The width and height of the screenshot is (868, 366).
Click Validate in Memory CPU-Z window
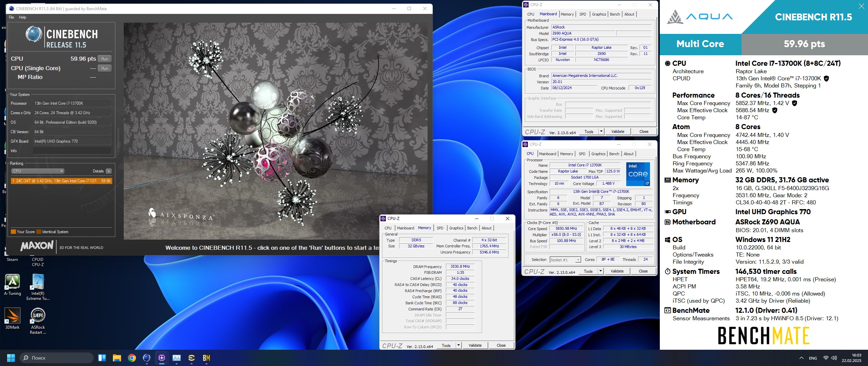475,346
